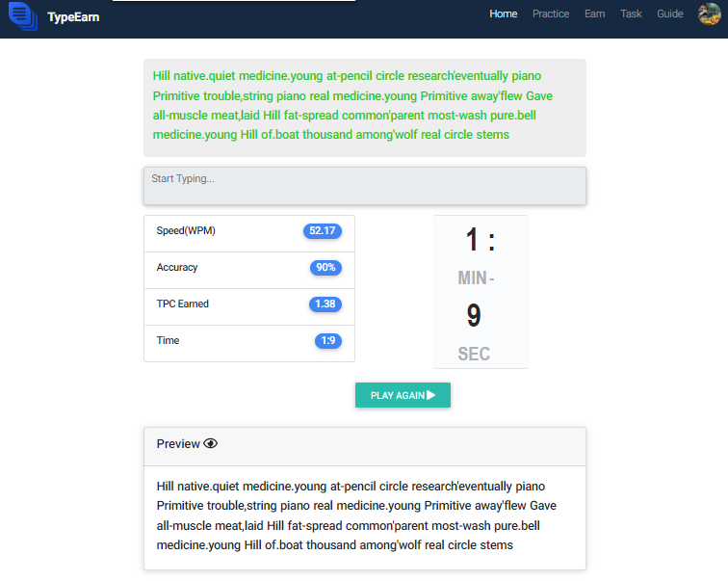Click the Preview eye icon
The image size is (728, 581).
click(x=210, y=444)
